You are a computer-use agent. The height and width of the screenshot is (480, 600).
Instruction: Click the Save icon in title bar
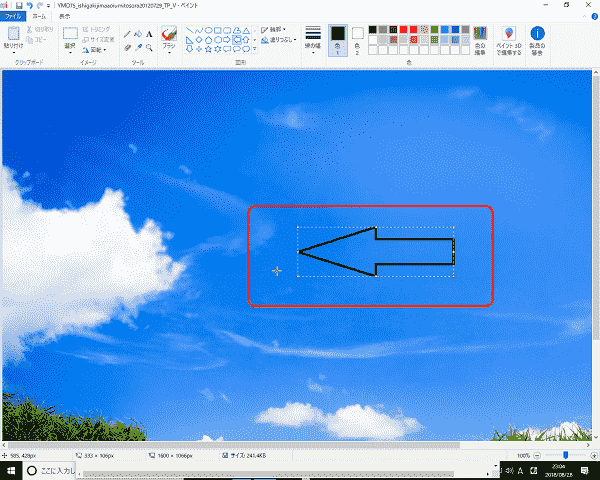(19, 5)
